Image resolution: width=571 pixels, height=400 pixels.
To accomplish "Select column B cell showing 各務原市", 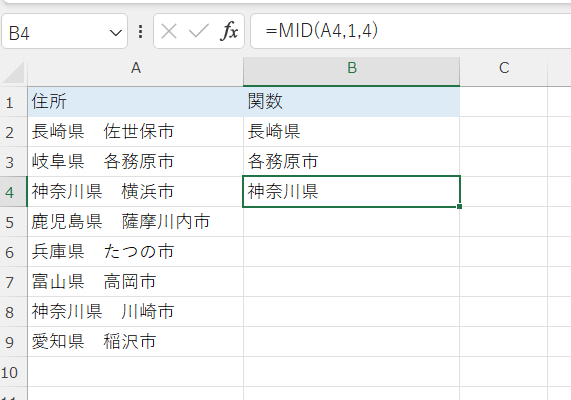I will [x=352, y=162].
